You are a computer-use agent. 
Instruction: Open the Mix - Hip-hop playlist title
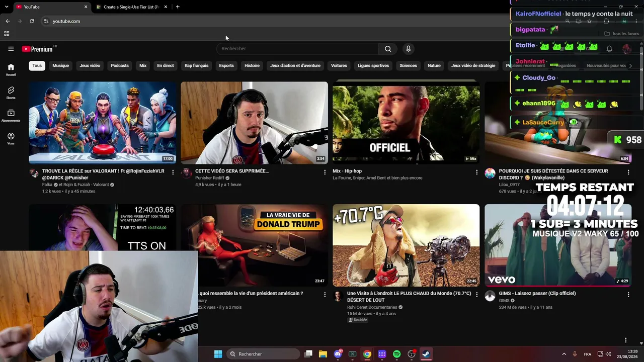pos(347,171)
